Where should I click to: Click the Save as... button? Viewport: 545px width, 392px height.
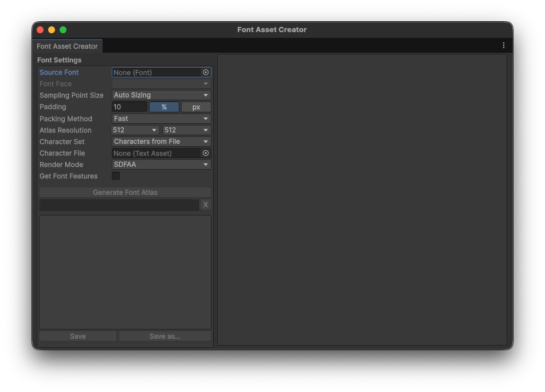click(x=164, y=336)
